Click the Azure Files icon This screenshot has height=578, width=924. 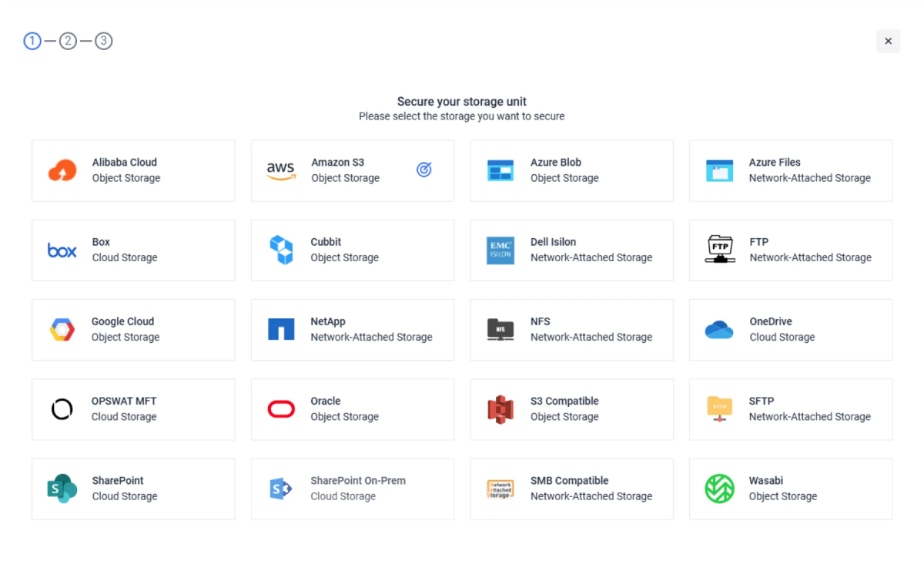[719, 170]
